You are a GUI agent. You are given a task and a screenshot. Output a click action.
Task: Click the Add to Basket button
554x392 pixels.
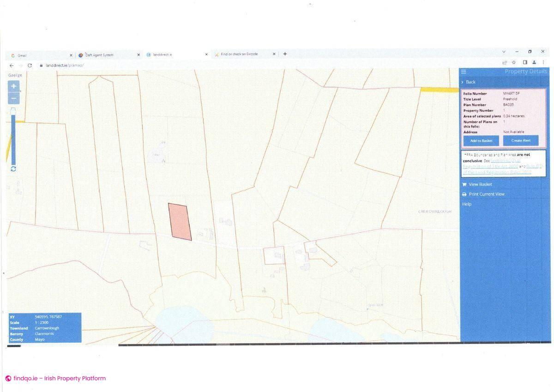[x=482, y=140]
